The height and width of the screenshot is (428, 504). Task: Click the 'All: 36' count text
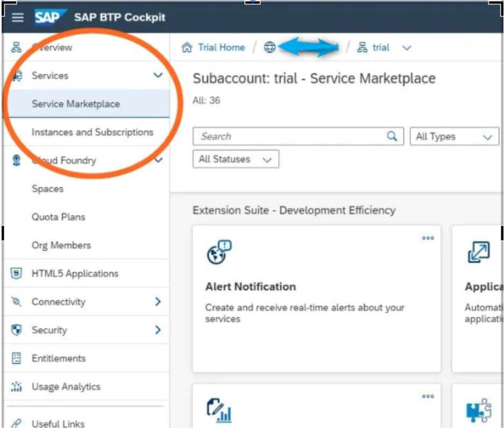pos(207,100)
